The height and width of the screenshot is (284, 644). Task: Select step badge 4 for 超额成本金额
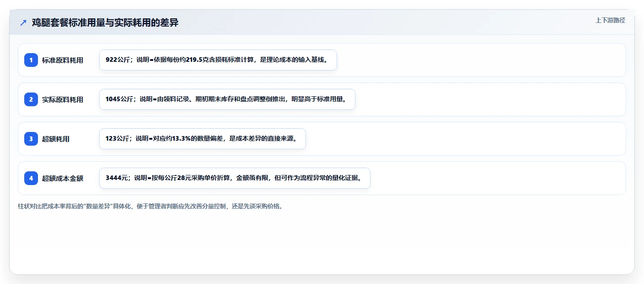pyautogui.click(x=31, y=178)
